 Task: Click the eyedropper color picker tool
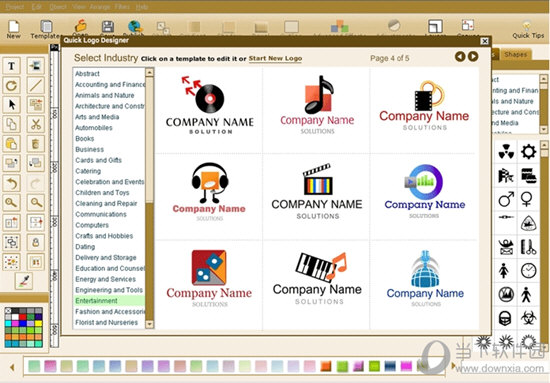[24, 281]
